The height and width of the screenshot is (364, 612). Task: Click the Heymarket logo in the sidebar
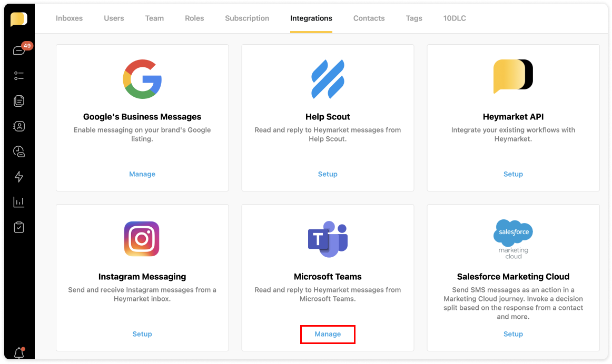19,19
